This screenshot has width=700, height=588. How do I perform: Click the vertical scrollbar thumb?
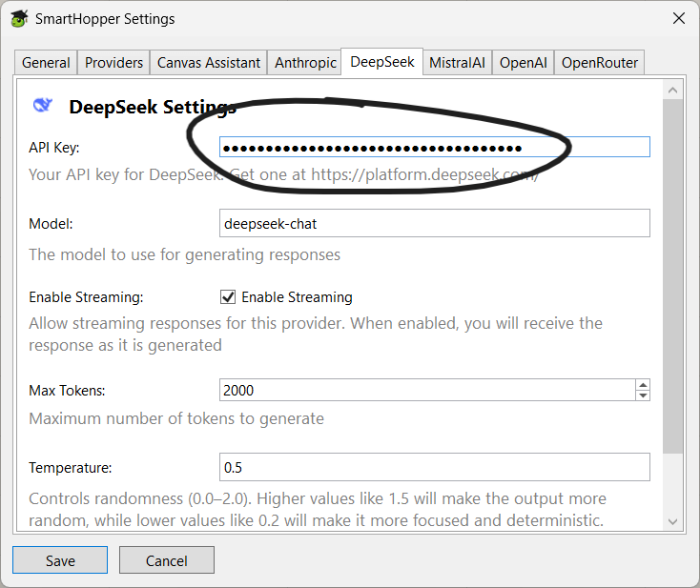tap(672, 276)
